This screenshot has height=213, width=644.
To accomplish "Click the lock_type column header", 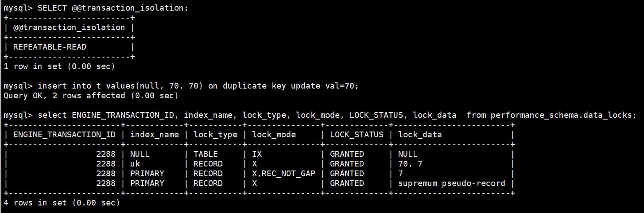I will click(215, 135).
